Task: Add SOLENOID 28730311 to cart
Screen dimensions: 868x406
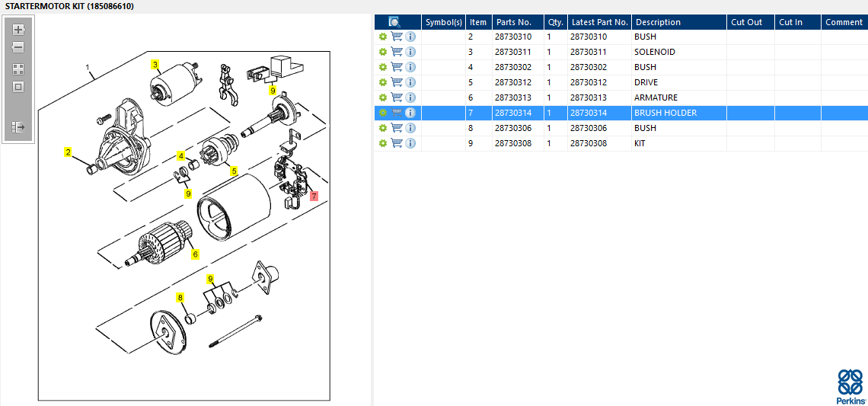Action: coord(397,52)
